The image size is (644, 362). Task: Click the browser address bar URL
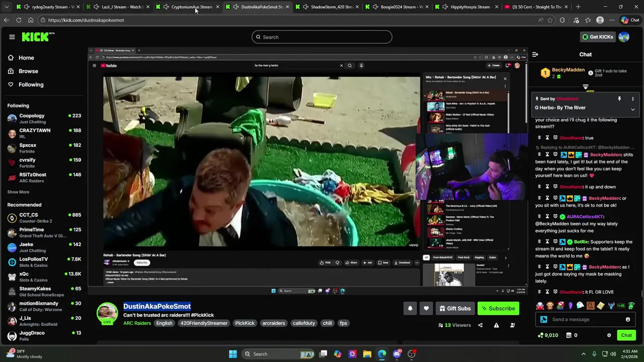tap(86, 20)
